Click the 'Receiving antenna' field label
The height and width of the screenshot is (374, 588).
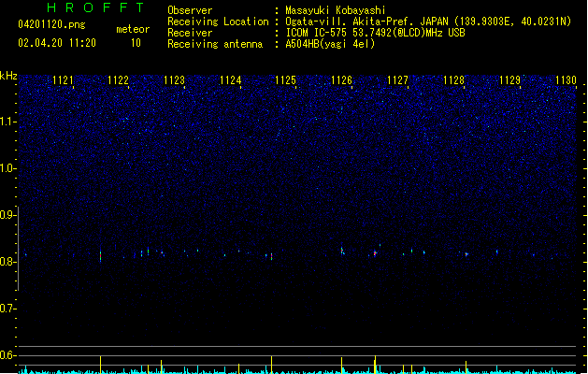point(215,44)
